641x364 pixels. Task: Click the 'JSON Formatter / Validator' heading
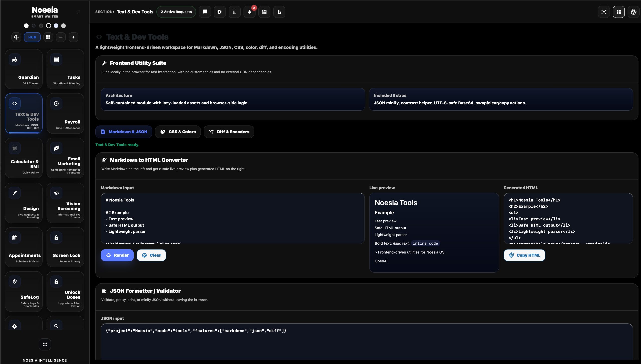click(x=145, y=291)
